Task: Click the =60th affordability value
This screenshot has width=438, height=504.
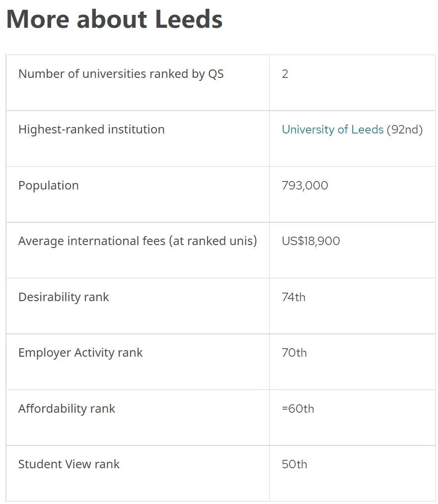Action: (x=297, y=409)
